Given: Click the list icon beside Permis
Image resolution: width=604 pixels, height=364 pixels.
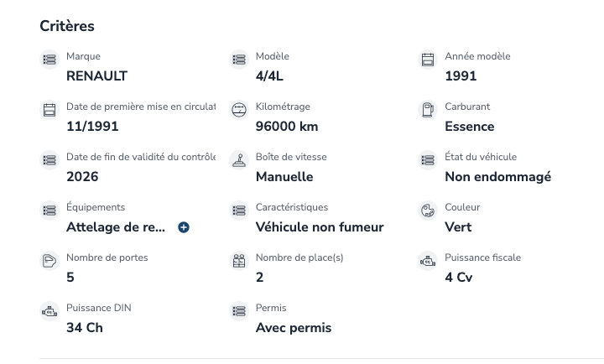Looking at the screenshot, I should (239, 311).
